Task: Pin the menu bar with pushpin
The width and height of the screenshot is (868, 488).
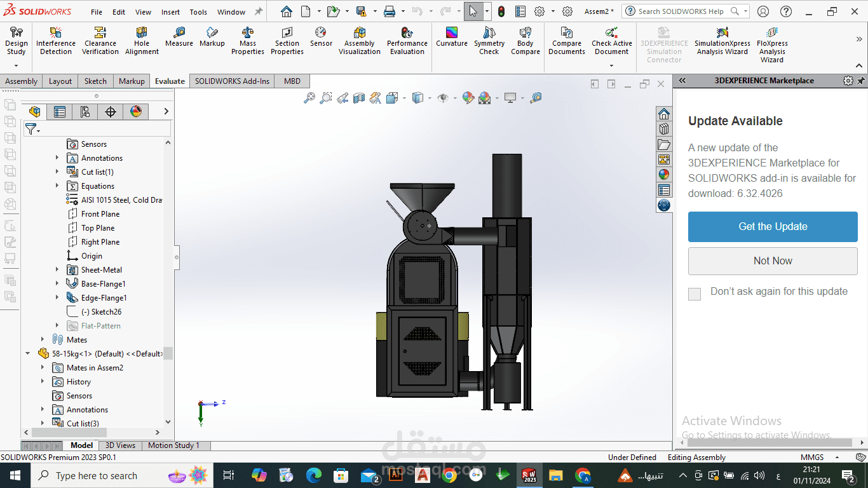Action: pos(259,11)
